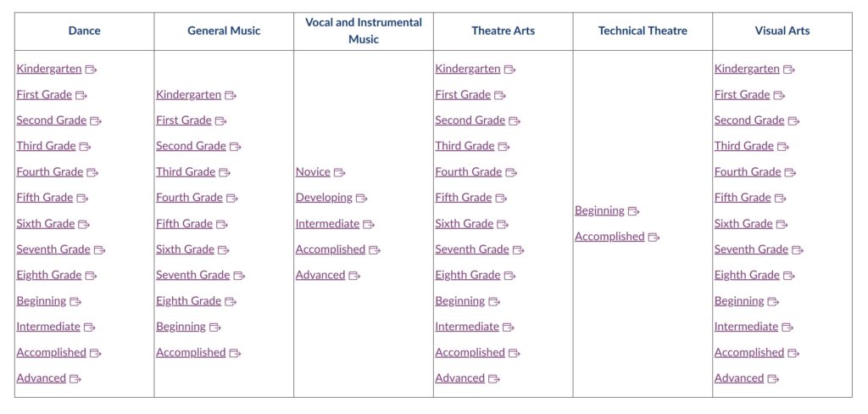Screen dimensions: 868x414
Task: Open Vocal and Instrumental Intermediate link
Action: [x=327, y=224]
